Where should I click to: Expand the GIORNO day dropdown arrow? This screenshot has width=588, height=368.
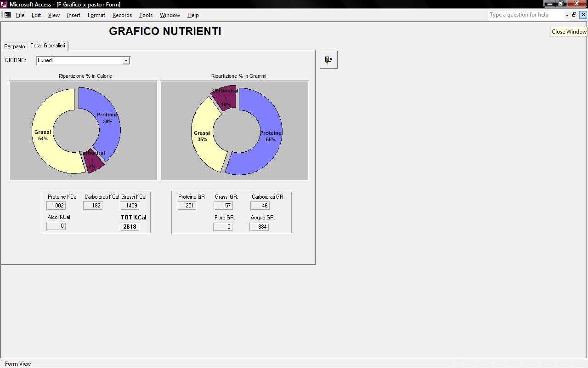coord(126,61)
